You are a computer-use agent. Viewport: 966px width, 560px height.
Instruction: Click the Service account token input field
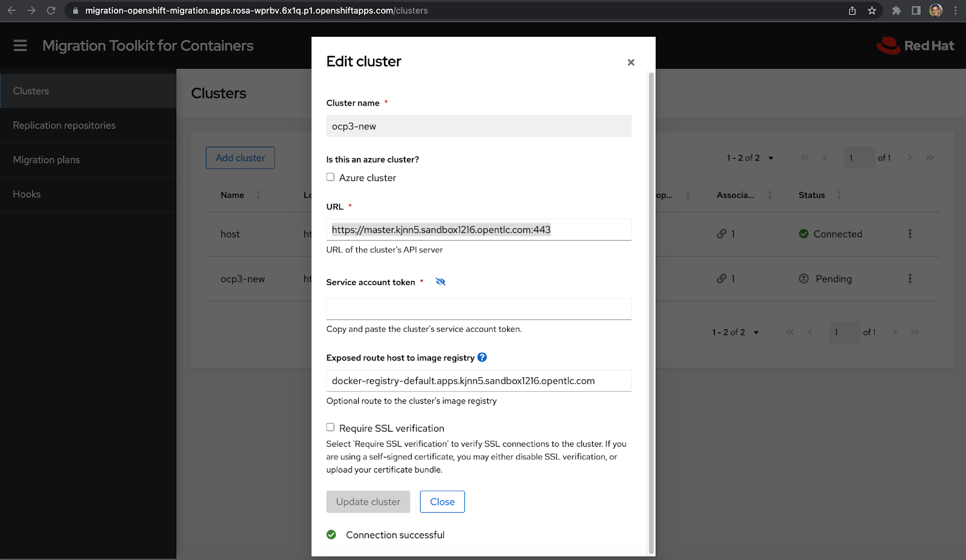pyautogui.click(x=478, y=309)
